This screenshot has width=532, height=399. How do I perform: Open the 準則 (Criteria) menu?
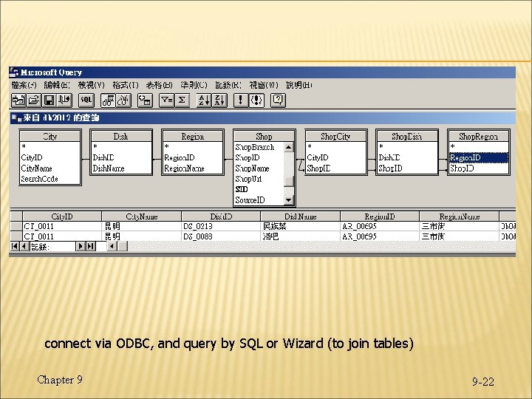(x=194, y=85)
